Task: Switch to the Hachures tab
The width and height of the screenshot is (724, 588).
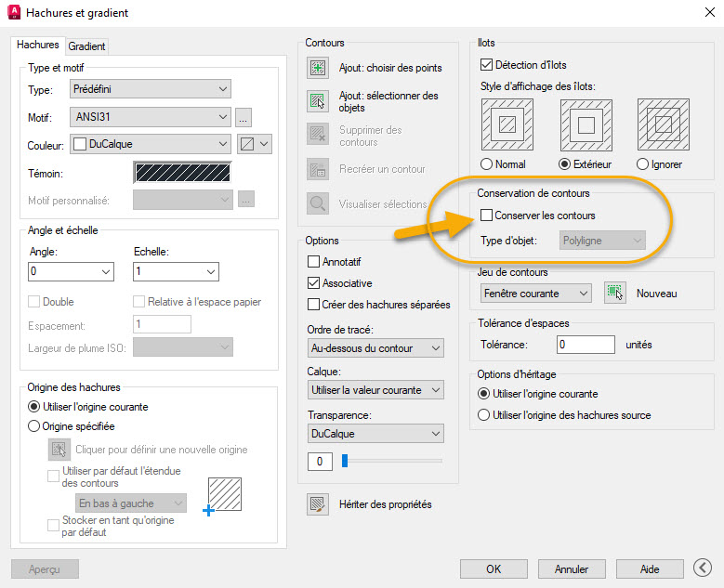Action: pos(38,45)
